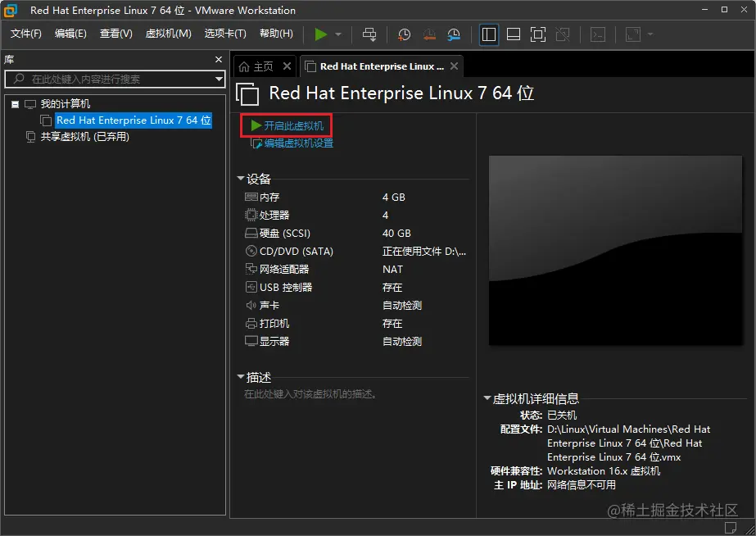The width and height of the screenshot is (756, 536).
Task: Collapse the 设备 section header
Action: [x=241, y=179]
